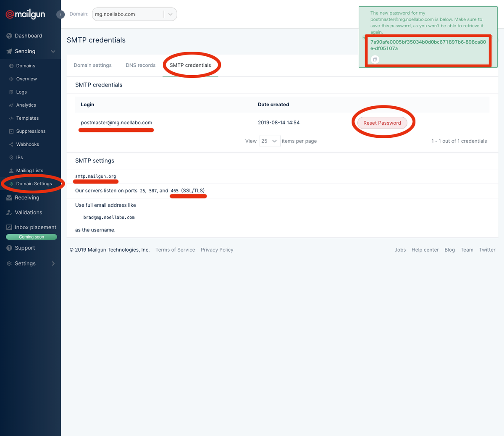Click the Reset Password button

(x=382, y=123)
